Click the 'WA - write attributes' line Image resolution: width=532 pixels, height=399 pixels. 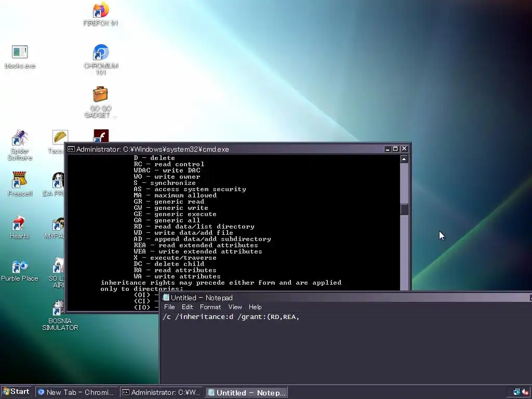point(177,276)
